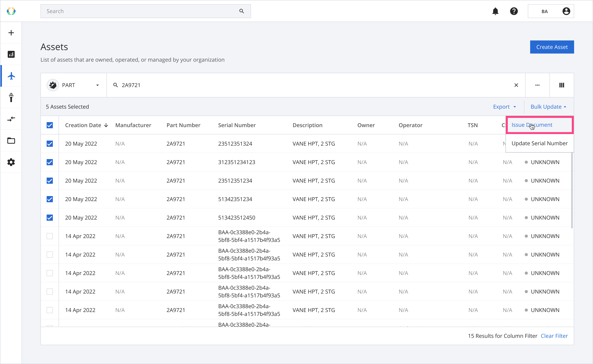Check the fifth 14 Apr 2022 row checkbox
The image size is (593, 364).
tap(50, 310)
